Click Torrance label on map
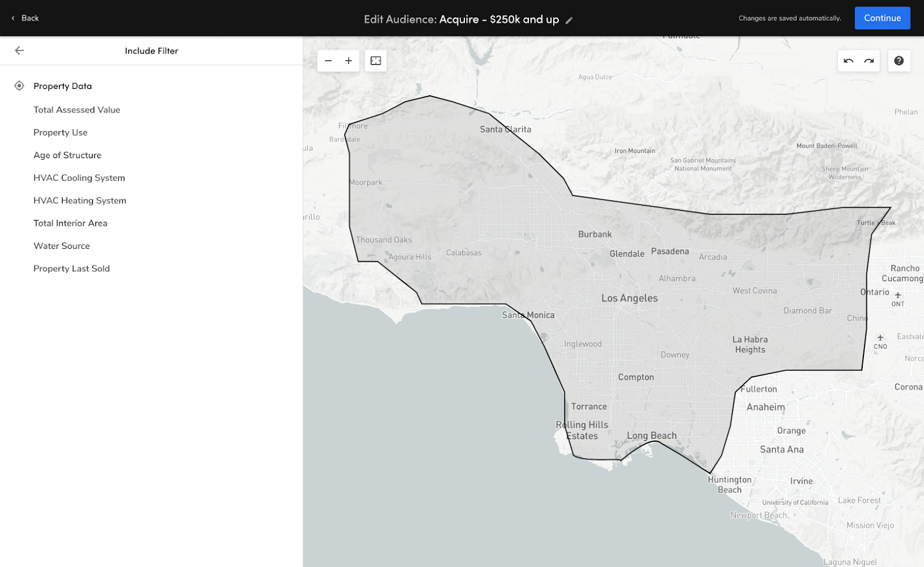Image resolution: width=924 pixels, height=567 pixels. [x=589, y=406]
